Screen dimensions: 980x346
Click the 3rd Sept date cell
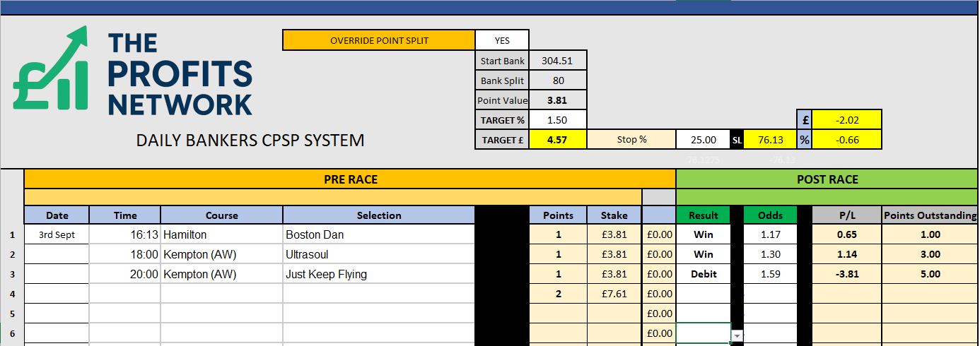[57, 234]
